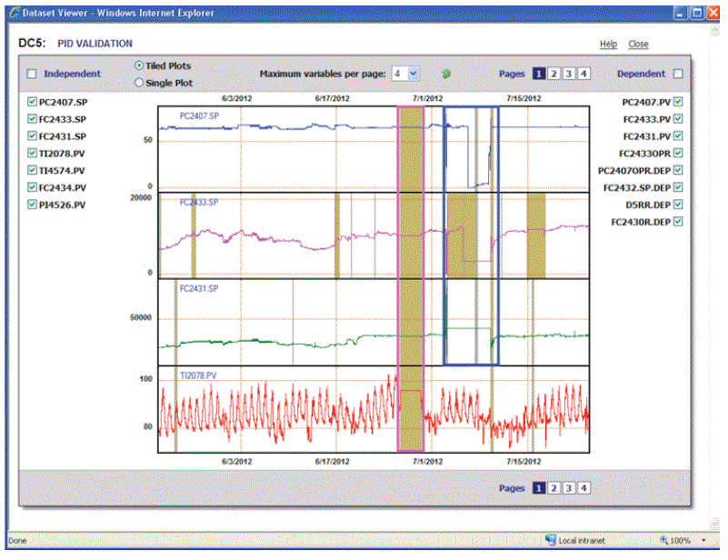
Task: Click the green refresh icon
Action: point(445,74)
